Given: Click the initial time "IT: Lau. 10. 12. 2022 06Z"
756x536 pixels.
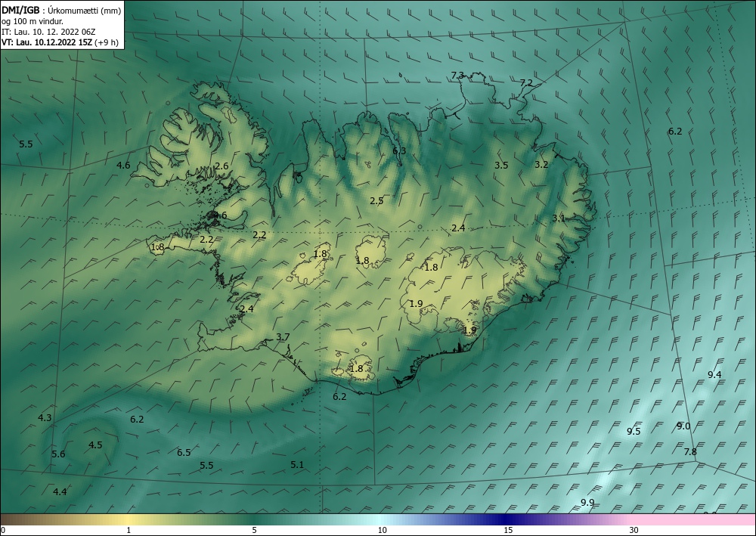Looking at the screenshot, I should pyautogui.click(x=48, y=32).
